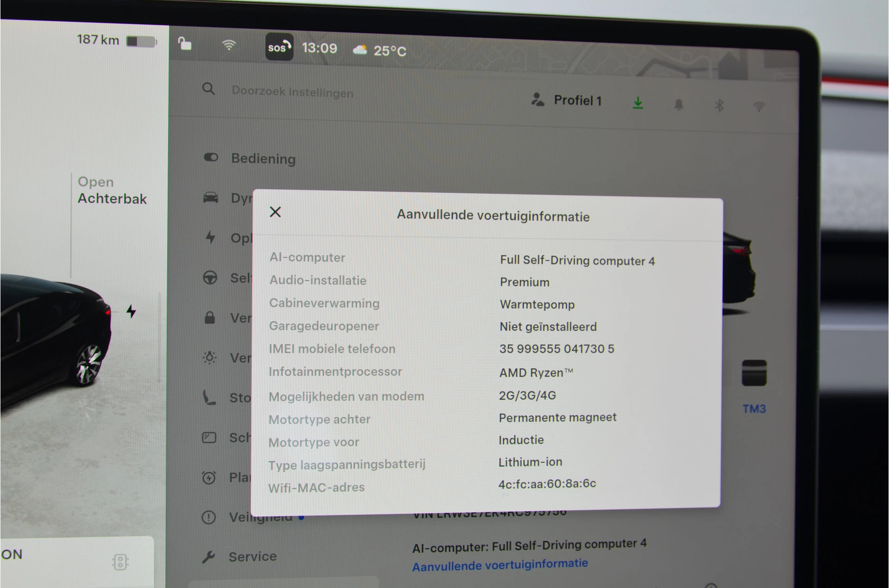Image resolution: width=889 pixels, height=588 pixels.
Task: Open the steering wheel Autopilot category
Action: pos(210,278)
